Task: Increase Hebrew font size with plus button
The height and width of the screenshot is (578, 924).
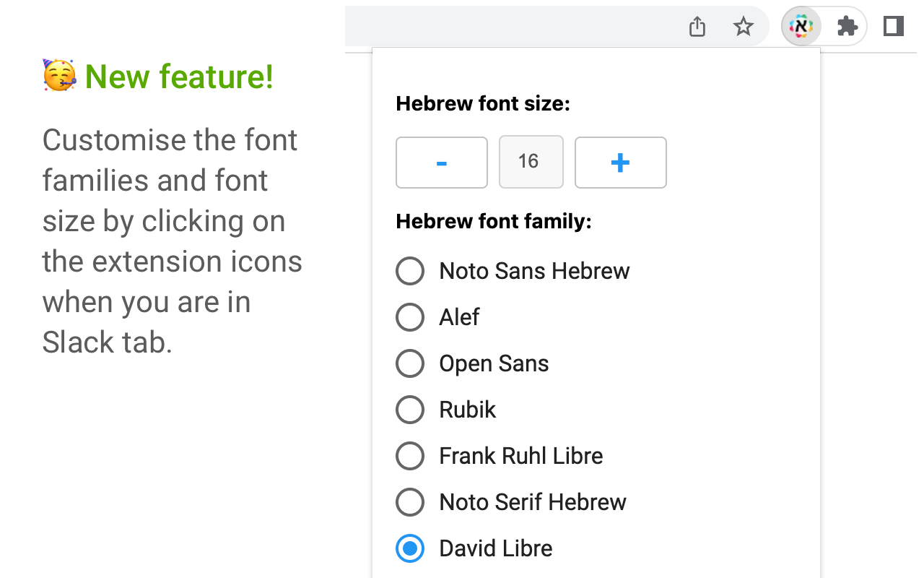Action: [x=620, y=162]
